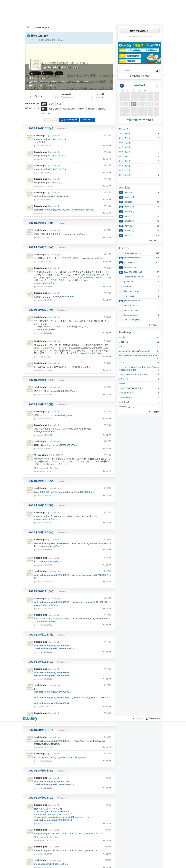Open hashtag #ndljp
The width and height of the screenshot is (186, 868).
(122, 337)
